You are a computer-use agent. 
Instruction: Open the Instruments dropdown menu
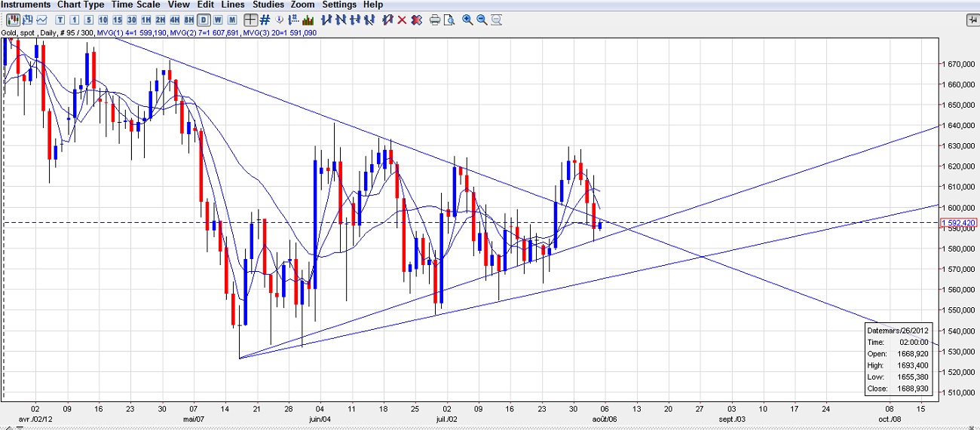pos(26,5)
